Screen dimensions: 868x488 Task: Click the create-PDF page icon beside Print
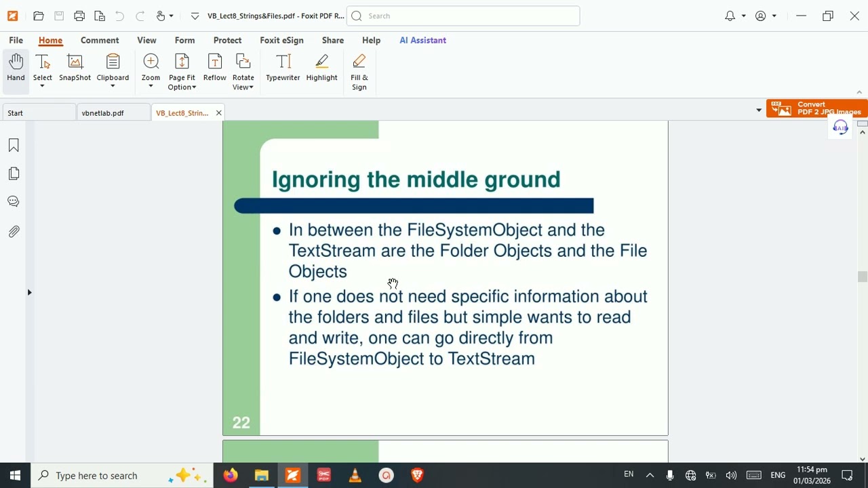(100, 16)
